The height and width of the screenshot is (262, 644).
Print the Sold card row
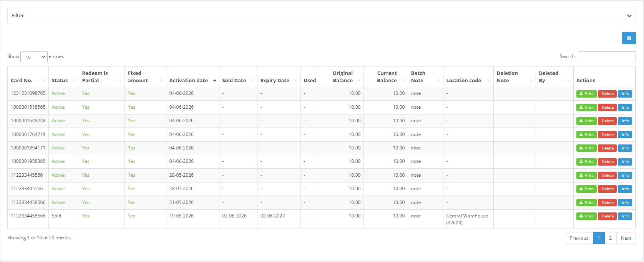[x=586, y=216]
